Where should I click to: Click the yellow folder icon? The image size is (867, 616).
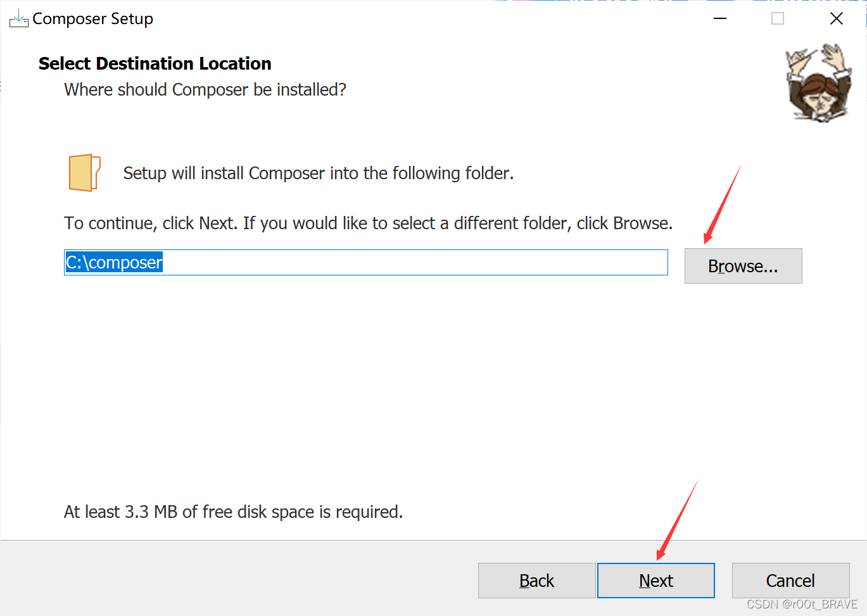[x=85, y=173]
